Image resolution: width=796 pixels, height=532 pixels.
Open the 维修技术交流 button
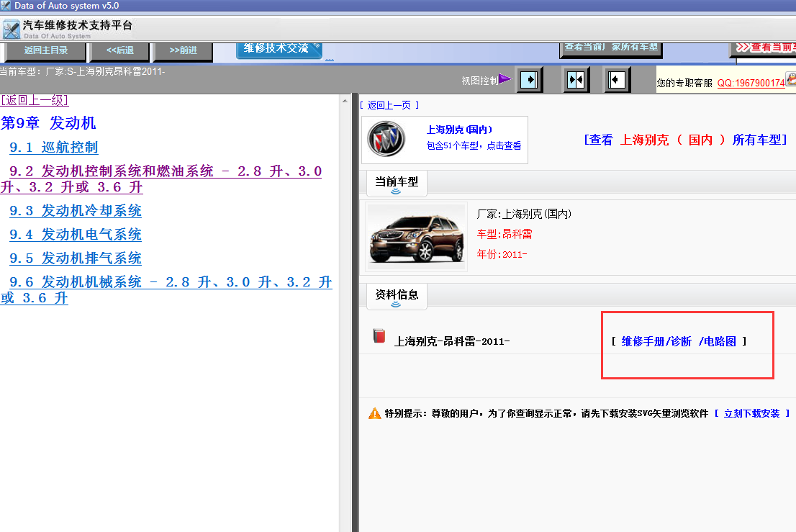click(279, 49)
